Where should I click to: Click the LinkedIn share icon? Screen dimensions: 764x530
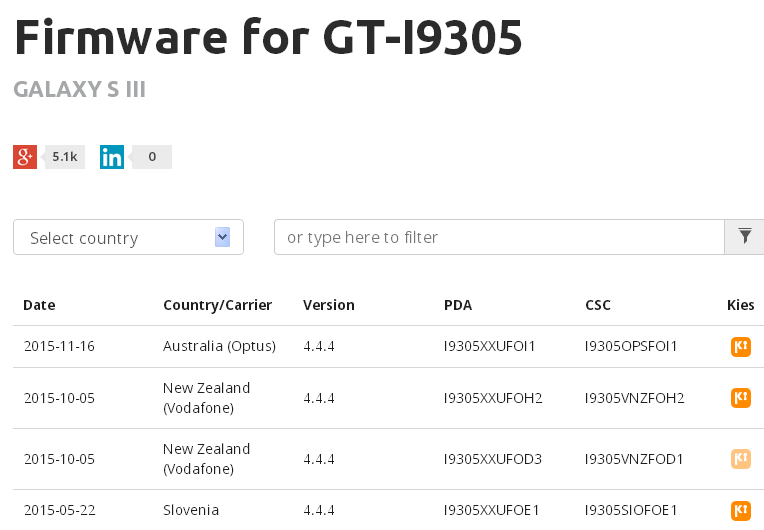pos(112,157)
